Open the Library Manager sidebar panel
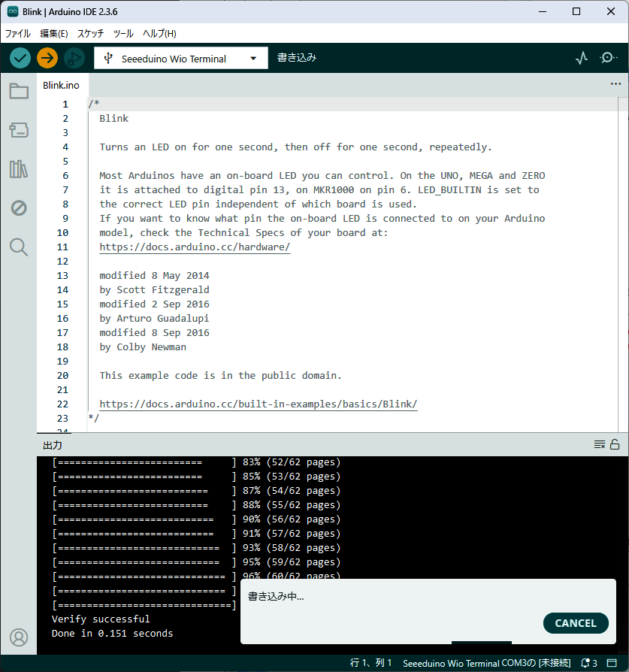The width and height of the screenshot is (629, 672). tap(19, 169)
